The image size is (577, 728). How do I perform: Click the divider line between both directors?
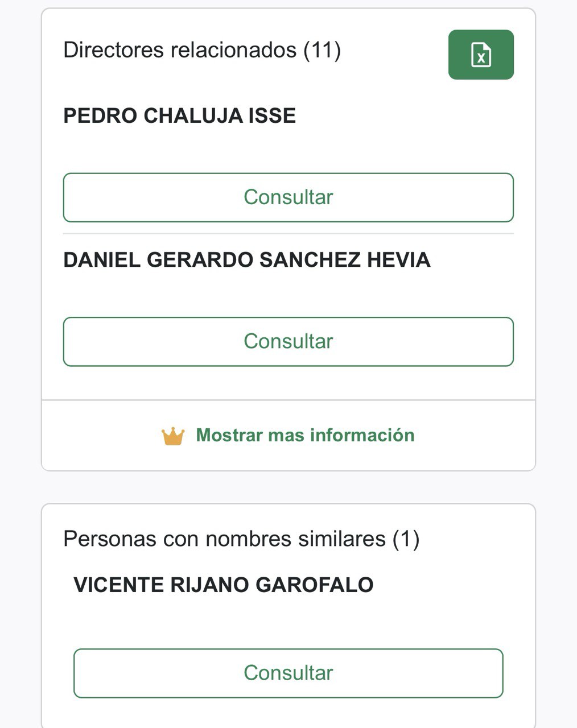click(x=288, y=234)
